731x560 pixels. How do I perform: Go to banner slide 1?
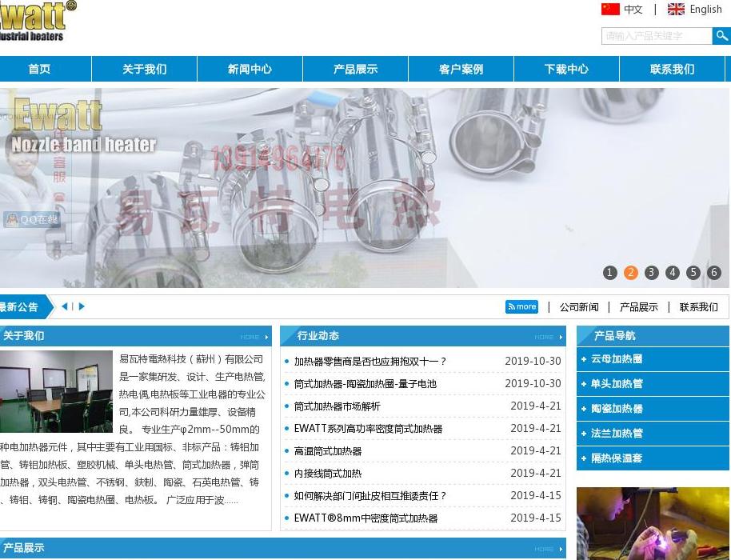609,272
